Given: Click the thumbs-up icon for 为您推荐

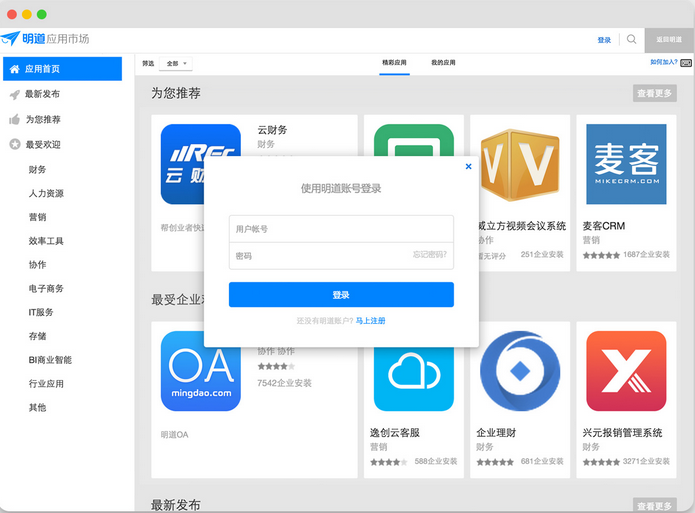Looking at the screenshot, I should [15, 119].
